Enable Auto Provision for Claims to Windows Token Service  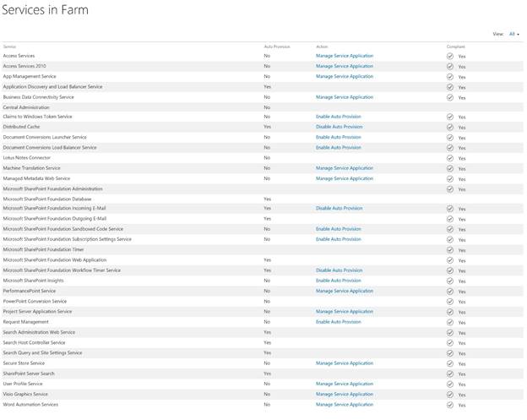pos(339,117)
